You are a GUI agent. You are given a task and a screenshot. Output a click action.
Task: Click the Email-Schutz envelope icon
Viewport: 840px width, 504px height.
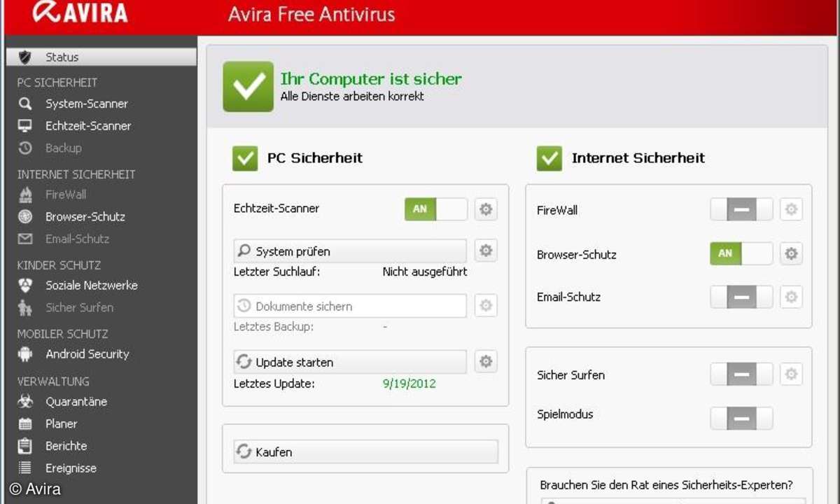25,239
